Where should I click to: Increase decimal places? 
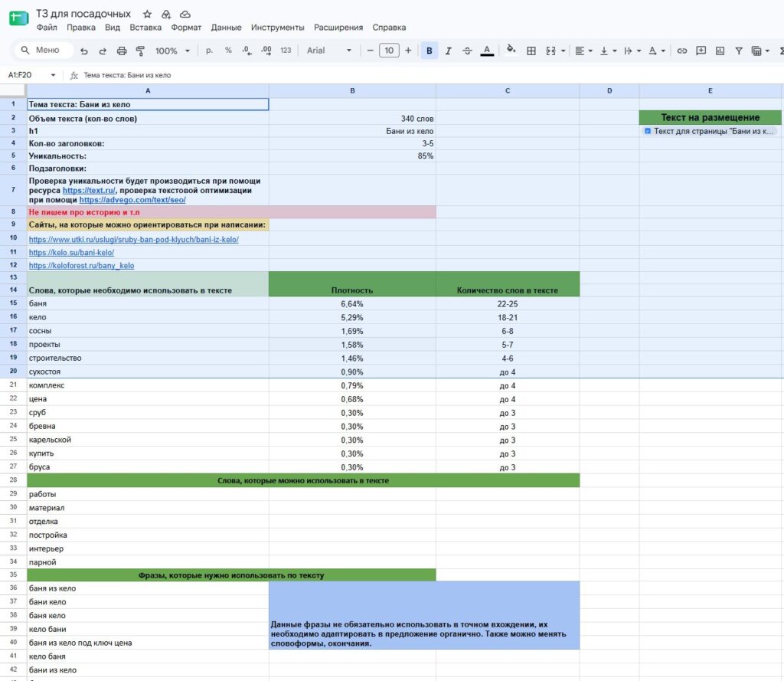point(266,51)
